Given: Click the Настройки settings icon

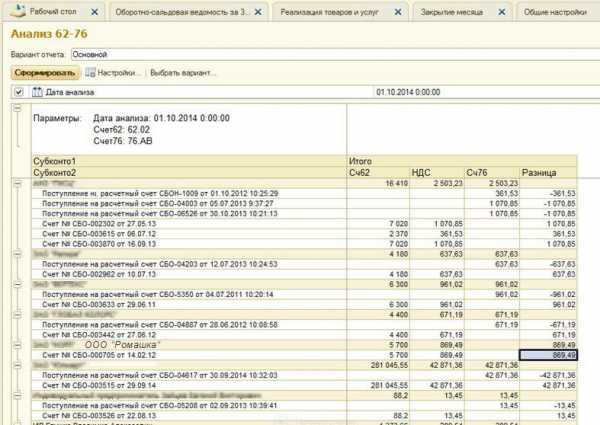Looking at the screenshot, I should pos(90,73).
